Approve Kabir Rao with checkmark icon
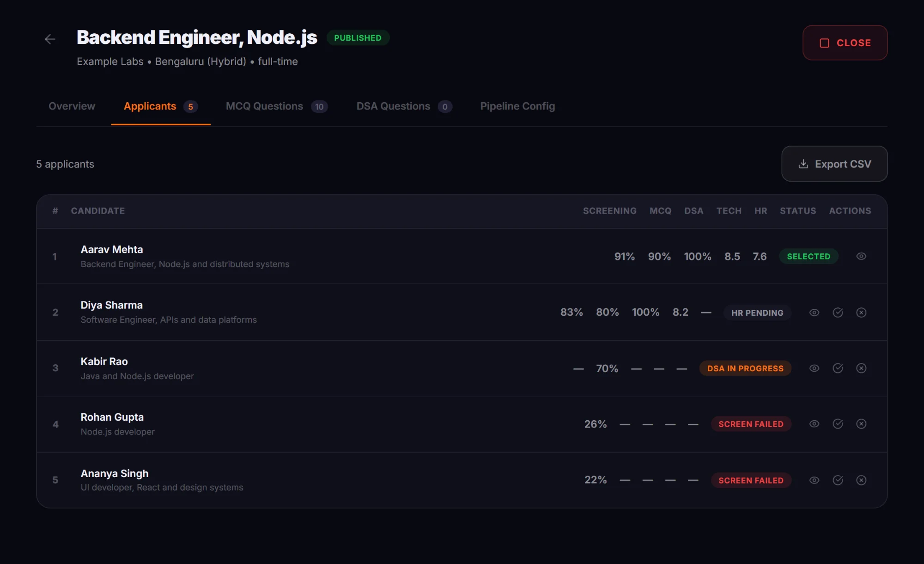Image resolution: width=924 pixels, height=564 pixels. [838, 368]
